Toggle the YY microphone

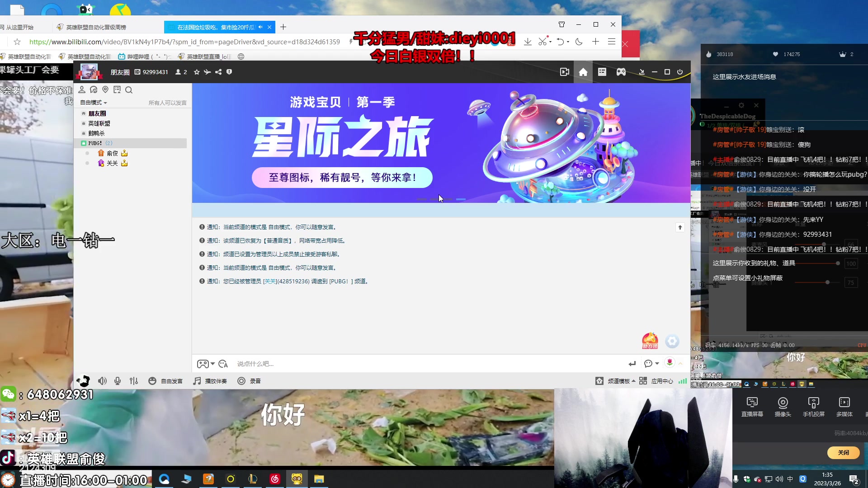(x=118, y=381)
